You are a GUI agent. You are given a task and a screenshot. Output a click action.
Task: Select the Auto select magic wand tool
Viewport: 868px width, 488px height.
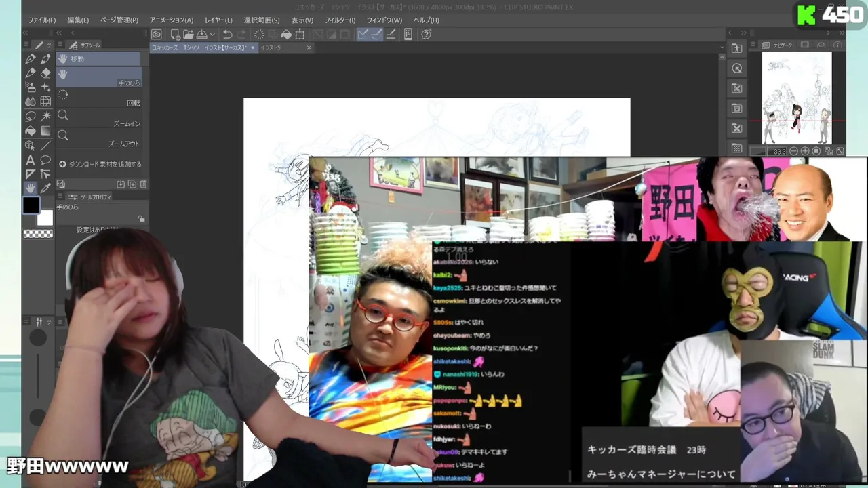[x=45, y=117]
